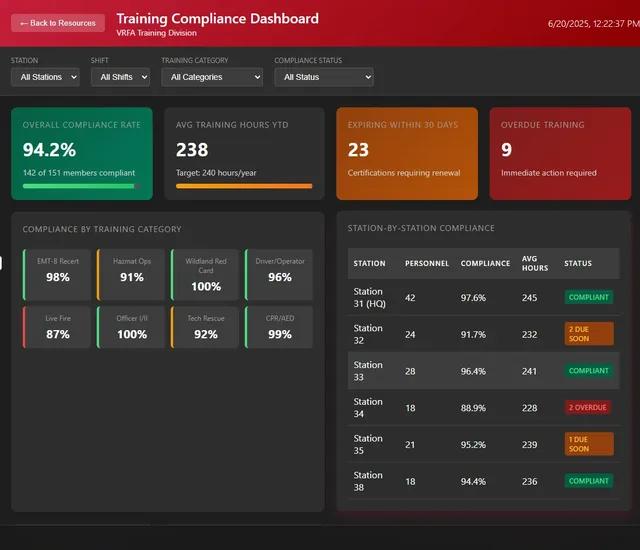Select the Driver/Operator 96% tile
Viewport: 640px width, 550px height.
(x=279, y=275)
